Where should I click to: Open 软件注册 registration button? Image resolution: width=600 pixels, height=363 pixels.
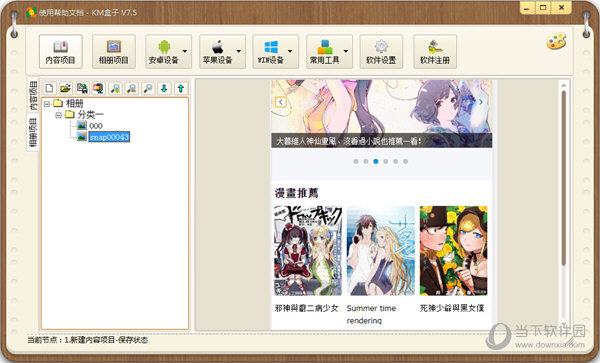tap(435, 52)
